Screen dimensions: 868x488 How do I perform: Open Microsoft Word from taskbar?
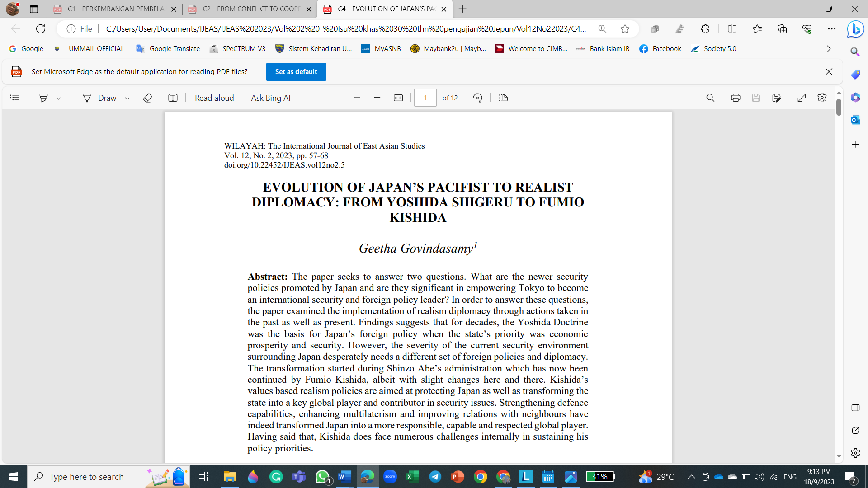[x=344, y=477]
